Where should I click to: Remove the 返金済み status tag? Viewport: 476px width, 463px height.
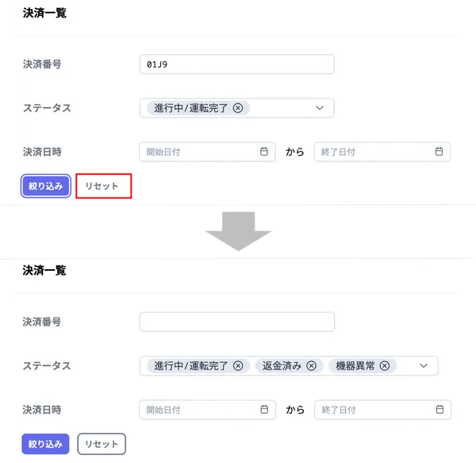pos(311,365)
